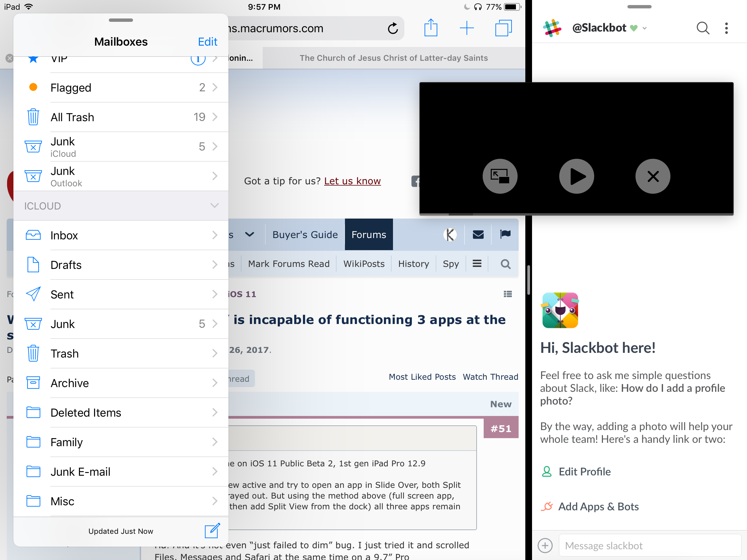747x560 pixels.
Task: Open the Misc folder
Action: 121,501
